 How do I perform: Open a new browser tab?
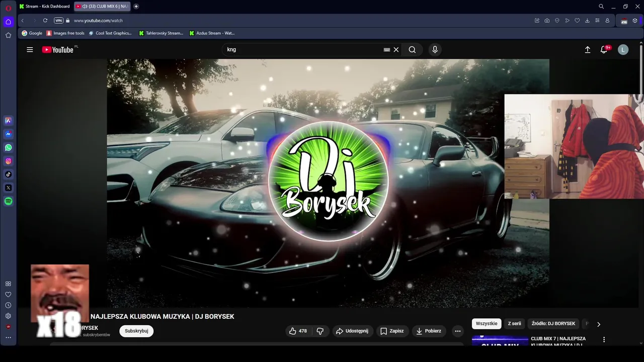tap(136, 7)
